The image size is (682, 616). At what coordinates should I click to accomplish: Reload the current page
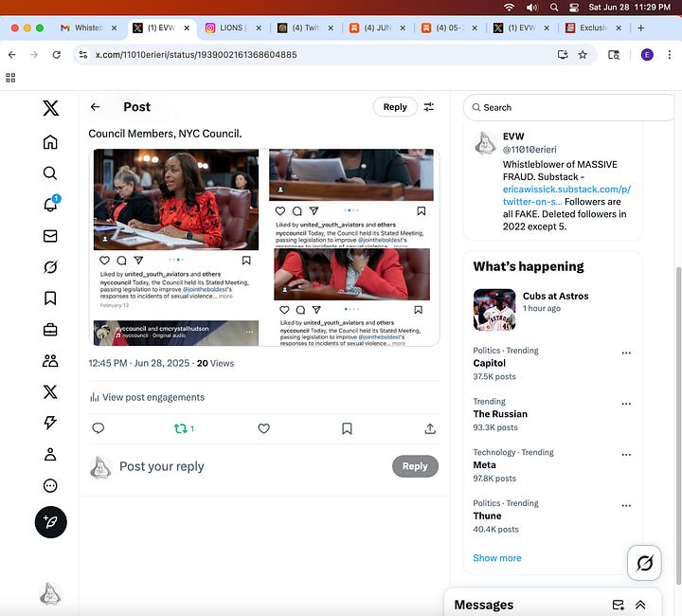tap(57, 55)
